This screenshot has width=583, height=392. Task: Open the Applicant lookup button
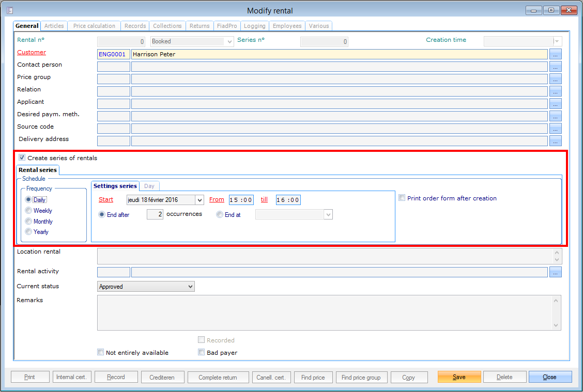click(556, 103)
